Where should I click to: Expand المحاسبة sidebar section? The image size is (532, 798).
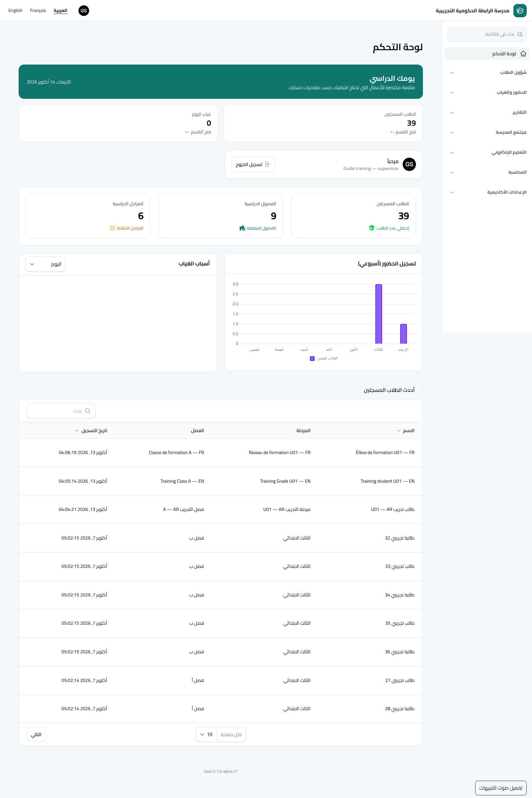487,172
